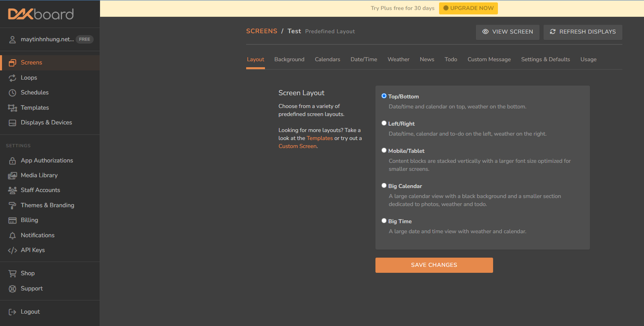Click the Try Plus free for 30 days text
The image size is (644, 326).
tap(403, 8)
